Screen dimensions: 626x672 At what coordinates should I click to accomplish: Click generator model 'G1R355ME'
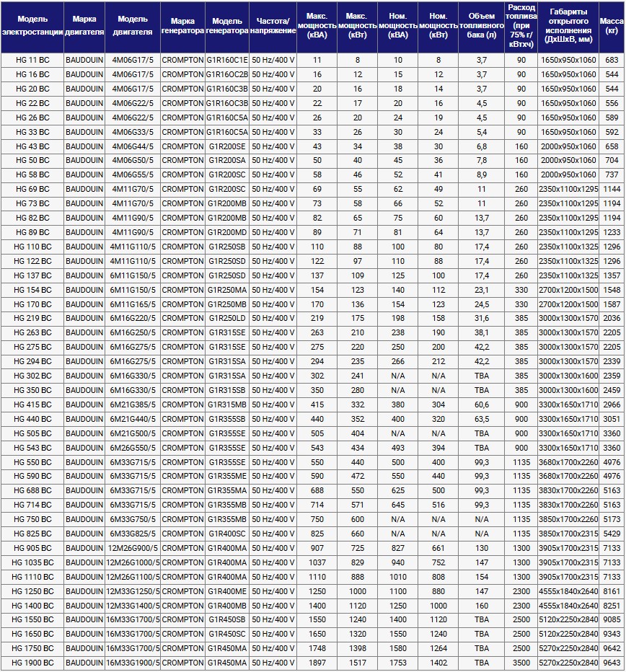[x=227, y=476]
